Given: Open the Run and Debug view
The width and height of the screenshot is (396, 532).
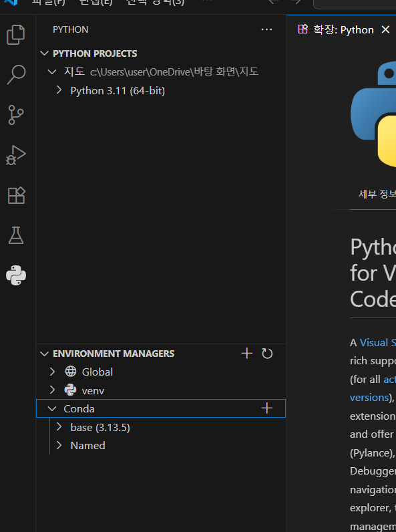Looking at the screenshot, I should (x=16, y=155).
